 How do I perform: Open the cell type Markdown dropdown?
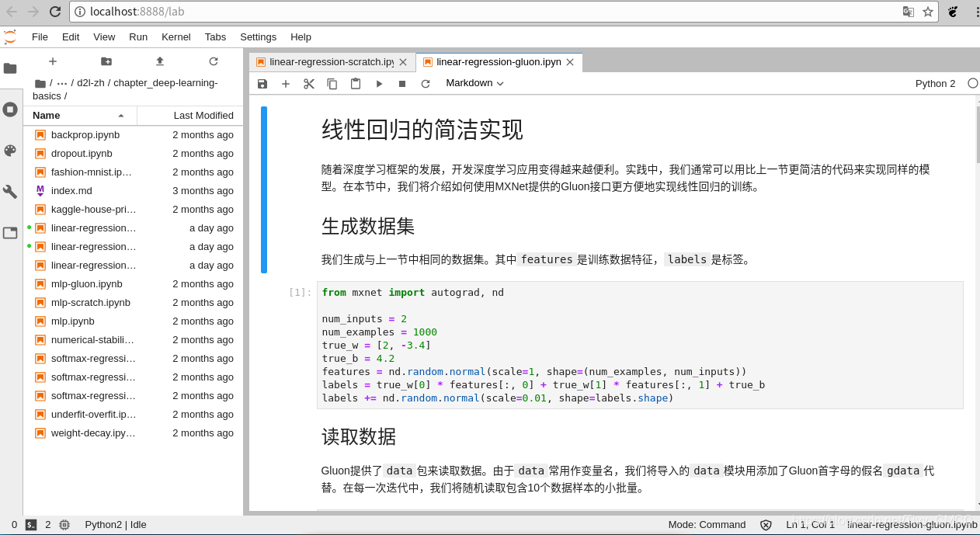474,83
